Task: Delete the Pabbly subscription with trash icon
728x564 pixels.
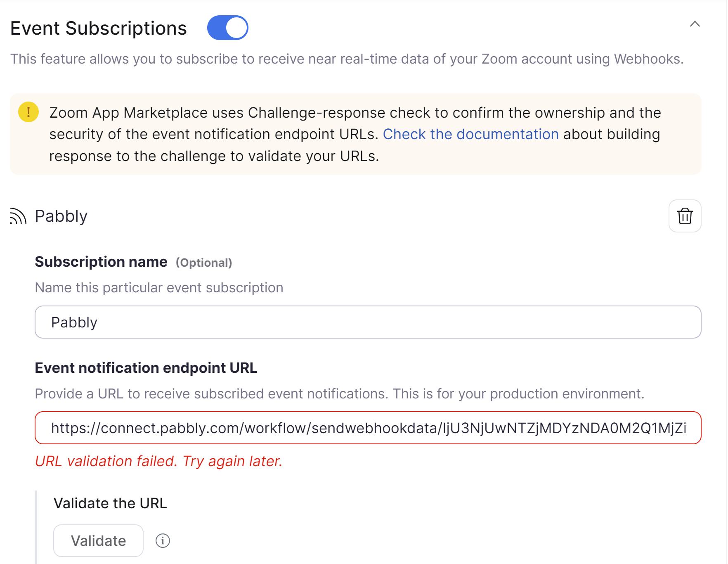Action: click(685, 216)
